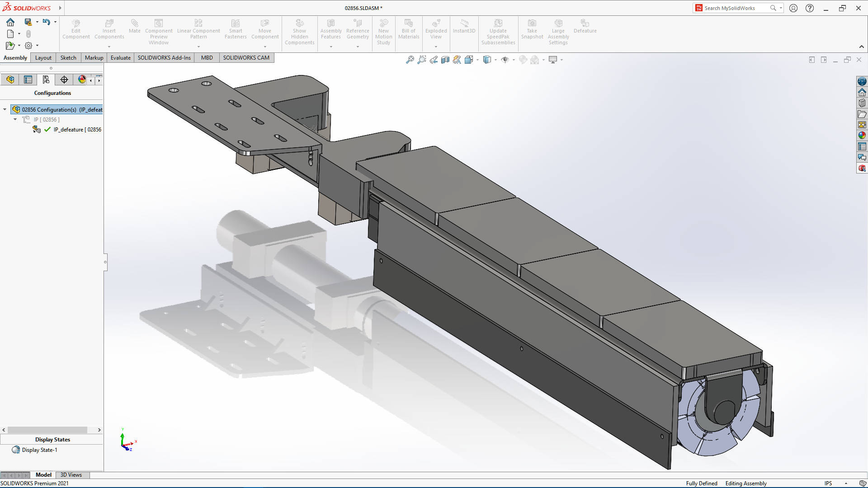Image resolution: width=868 pixels, height=488 pixels.
Task: Click the Show Hidden Components button
Action: click(300, 31)
